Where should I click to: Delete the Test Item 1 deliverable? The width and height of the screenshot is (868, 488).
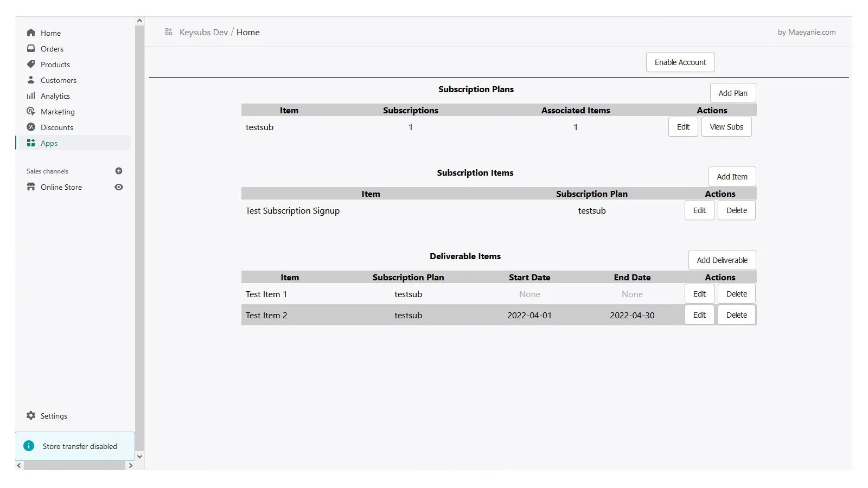737,294
